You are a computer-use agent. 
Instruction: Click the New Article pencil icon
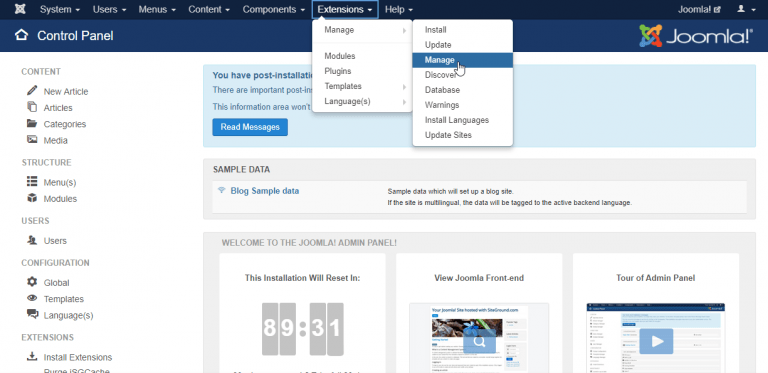(x=32, y=91)
